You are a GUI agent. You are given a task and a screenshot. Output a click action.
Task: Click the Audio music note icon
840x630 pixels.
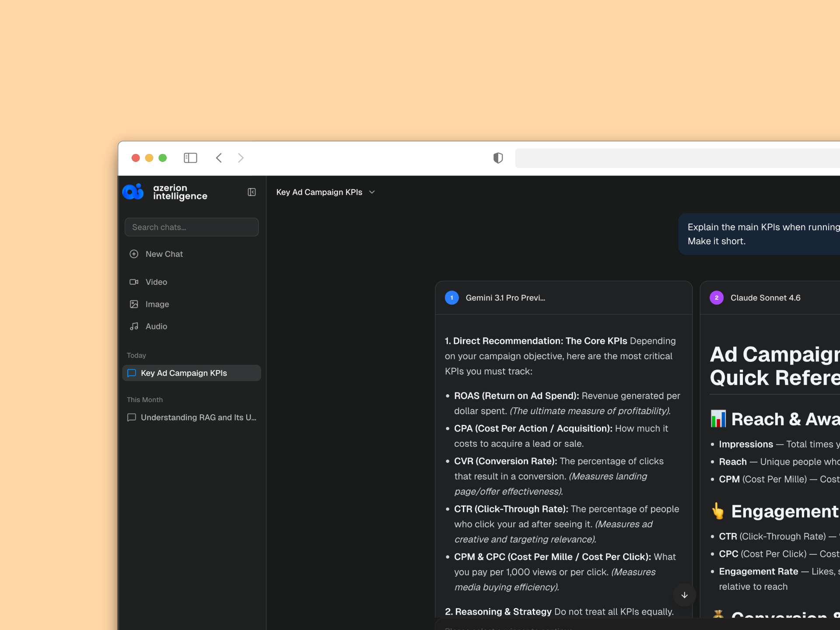coord(134,326)
